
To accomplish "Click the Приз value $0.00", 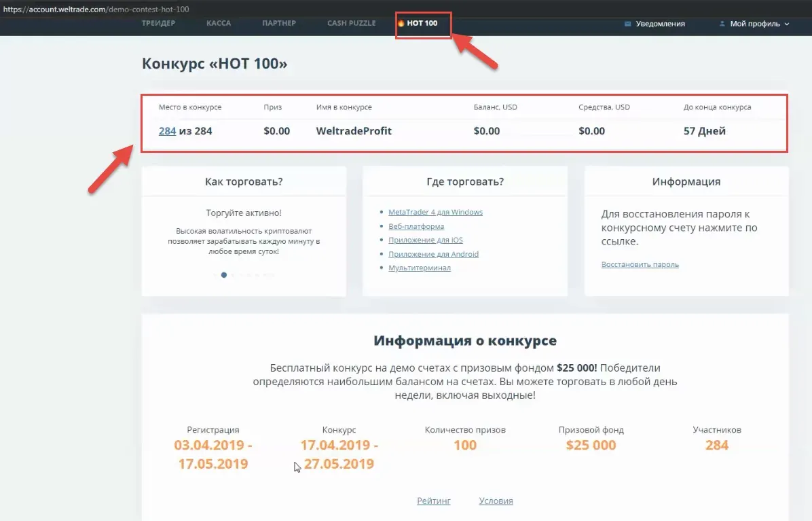I will 276,131.
